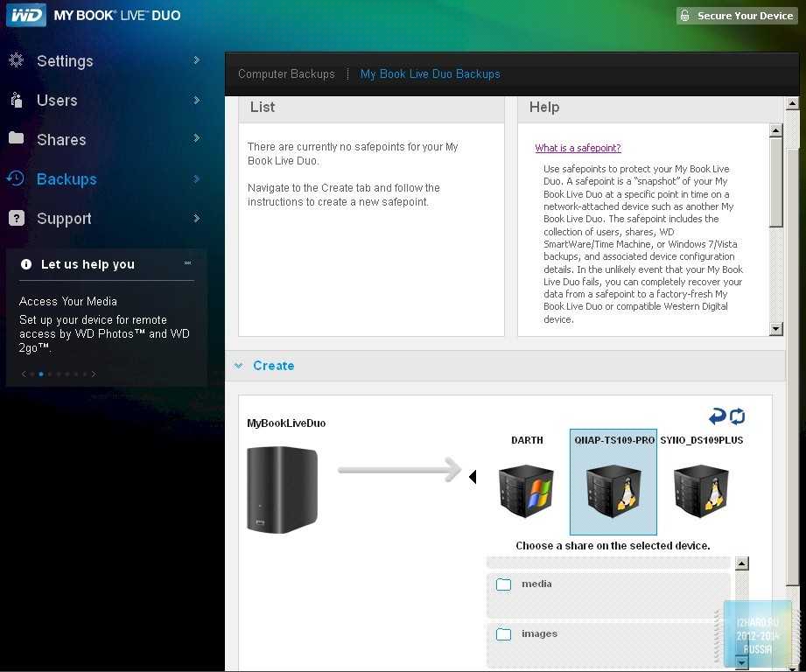Screen dimensions: 806x672
Task: Open the Shares menu
Action: [60, 140]
